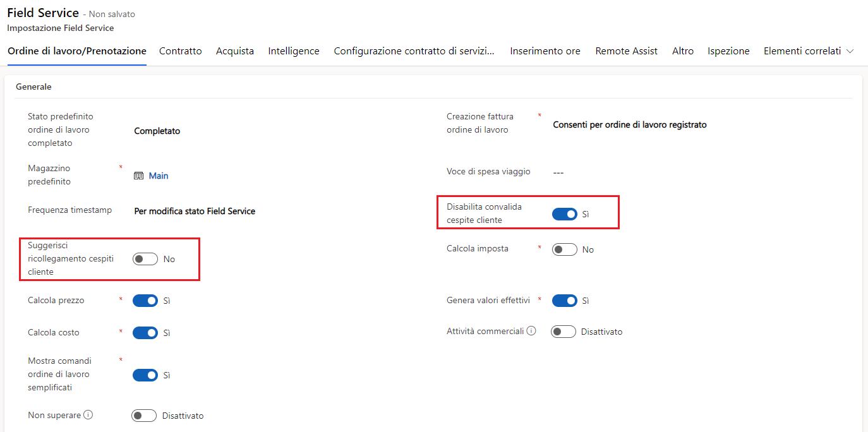Enable the Non superare switch

(x=144, y=416)
